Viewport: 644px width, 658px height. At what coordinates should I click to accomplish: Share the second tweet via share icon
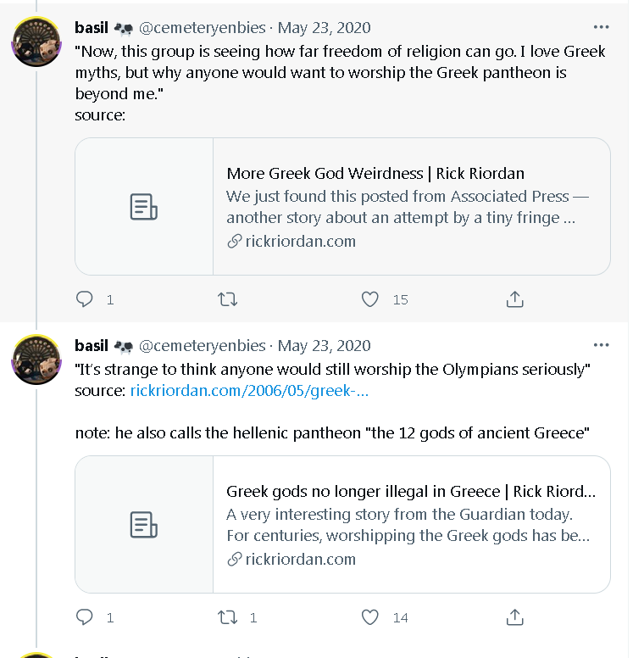(x=514, y=617)
